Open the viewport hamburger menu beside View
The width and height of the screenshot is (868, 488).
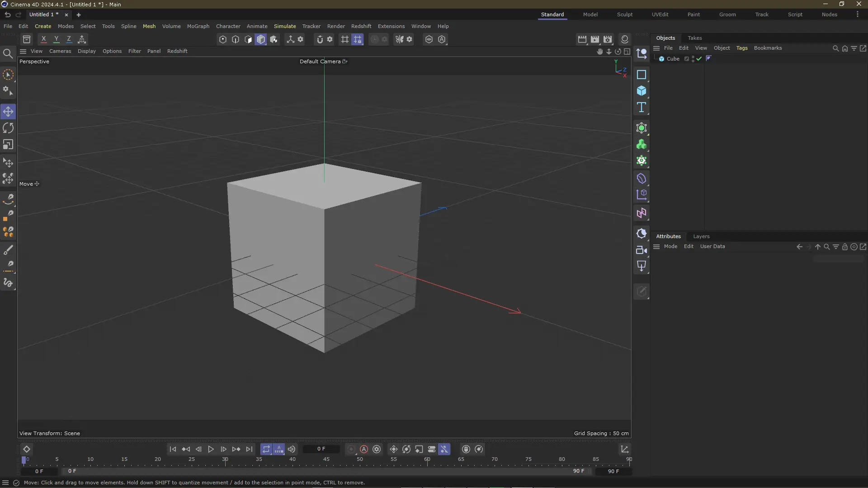[23, 51]
